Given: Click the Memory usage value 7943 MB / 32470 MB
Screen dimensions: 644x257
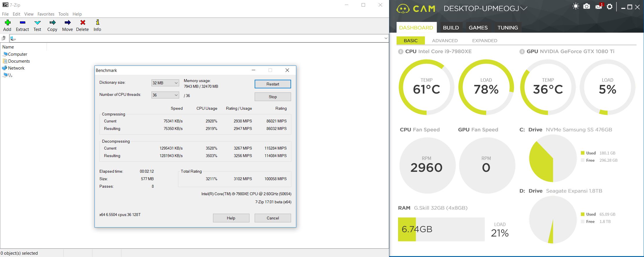Looking at the screenshot, I should click(201, 86).
